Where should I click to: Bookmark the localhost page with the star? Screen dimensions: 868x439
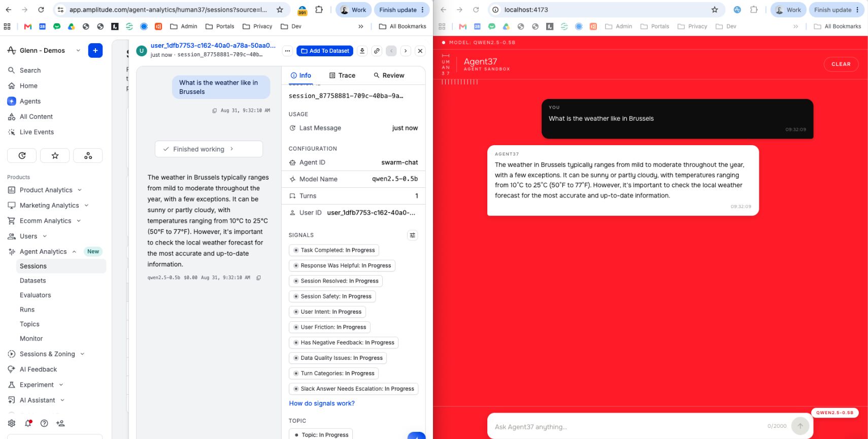click(715, 10)
